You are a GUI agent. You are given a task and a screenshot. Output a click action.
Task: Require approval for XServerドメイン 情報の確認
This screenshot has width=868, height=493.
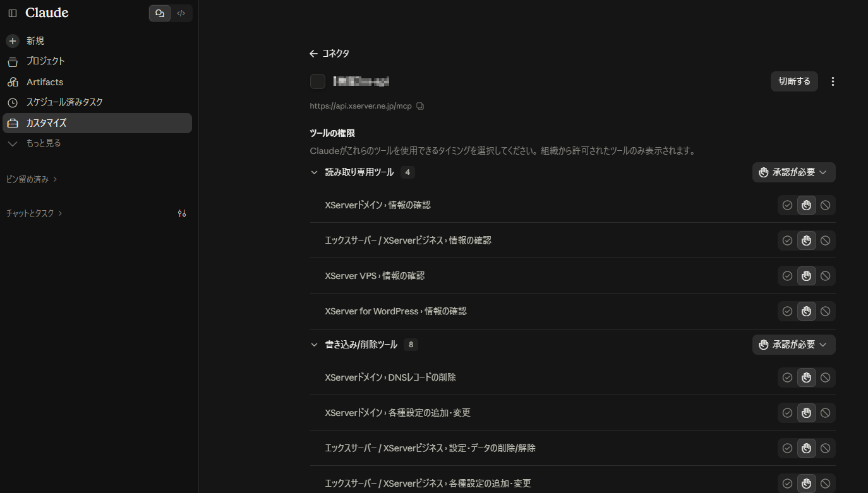pos(806,205)
